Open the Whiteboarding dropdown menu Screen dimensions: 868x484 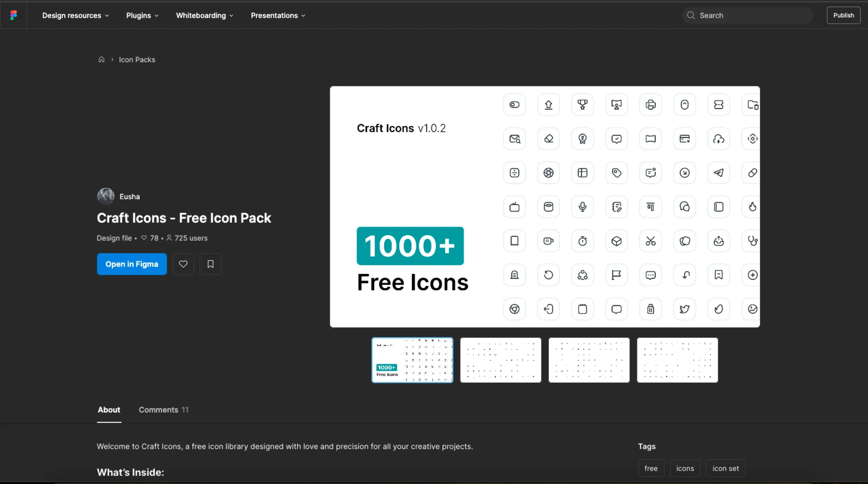204,15
